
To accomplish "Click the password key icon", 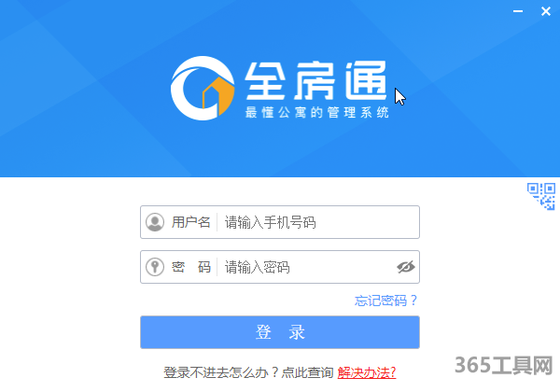I will [x=155, y=267].
